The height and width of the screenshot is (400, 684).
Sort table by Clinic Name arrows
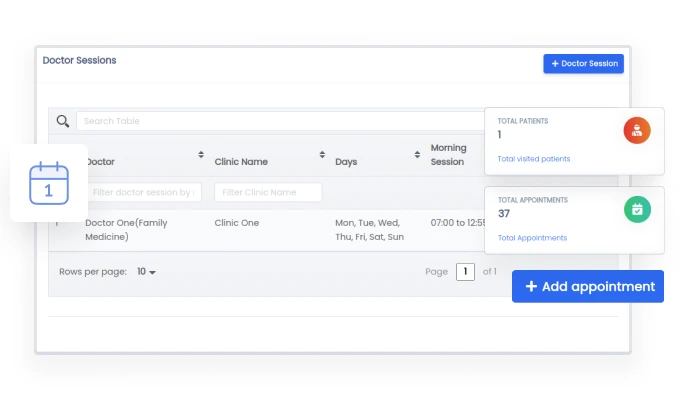point(322,155)
